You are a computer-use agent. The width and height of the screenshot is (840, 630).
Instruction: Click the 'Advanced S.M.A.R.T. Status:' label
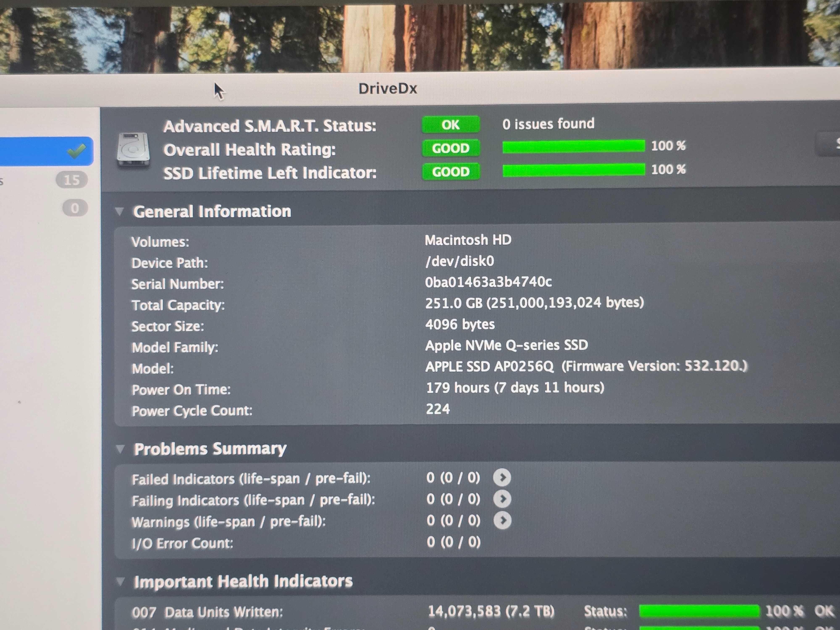click(x=270, y=126)
